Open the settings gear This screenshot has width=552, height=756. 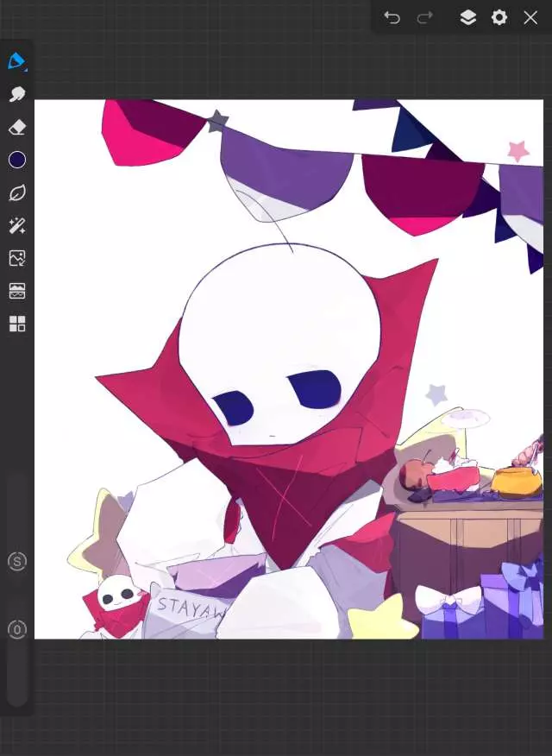click(x=499, y=18)
